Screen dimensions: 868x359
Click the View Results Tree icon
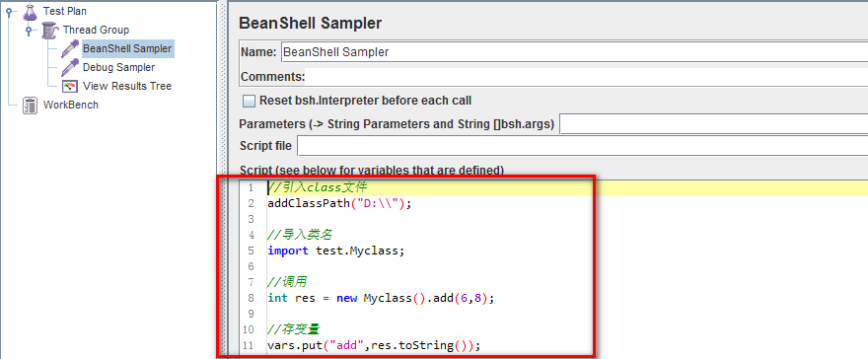pyautogui.click(x=70, y=86)
